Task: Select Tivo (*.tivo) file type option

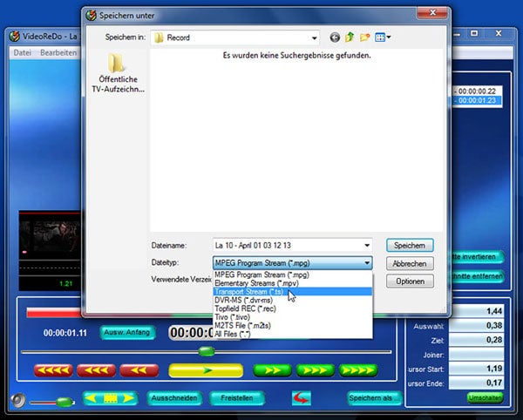Action: [293, 317]
